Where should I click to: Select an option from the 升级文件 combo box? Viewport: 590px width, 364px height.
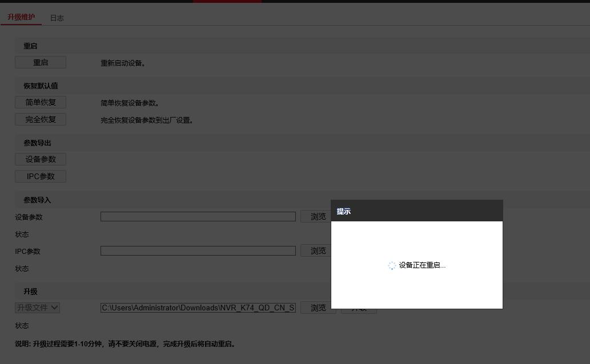(37, 308)
